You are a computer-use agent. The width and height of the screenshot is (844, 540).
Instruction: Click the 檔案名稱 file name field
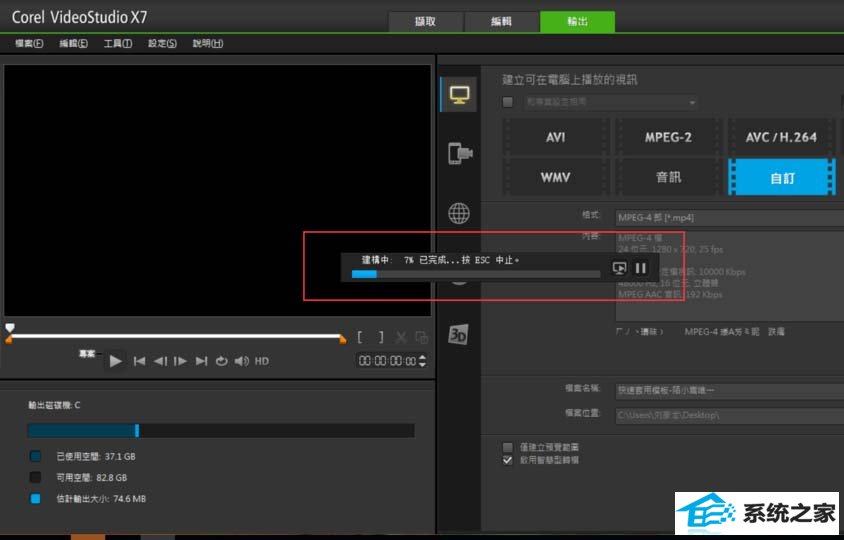729,390
